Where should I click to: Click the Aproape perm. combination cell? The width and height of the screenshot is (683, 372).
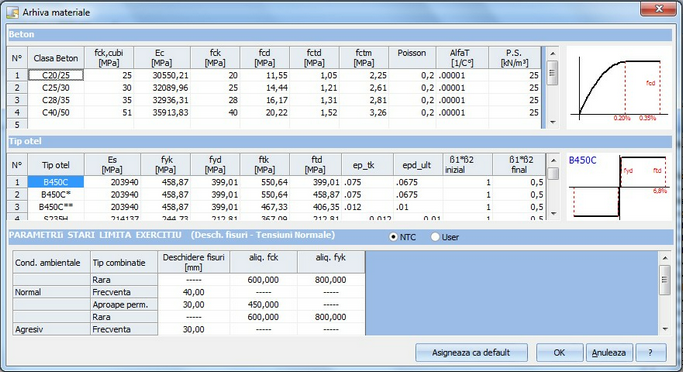pyautogui.click(x=124, y=304)
